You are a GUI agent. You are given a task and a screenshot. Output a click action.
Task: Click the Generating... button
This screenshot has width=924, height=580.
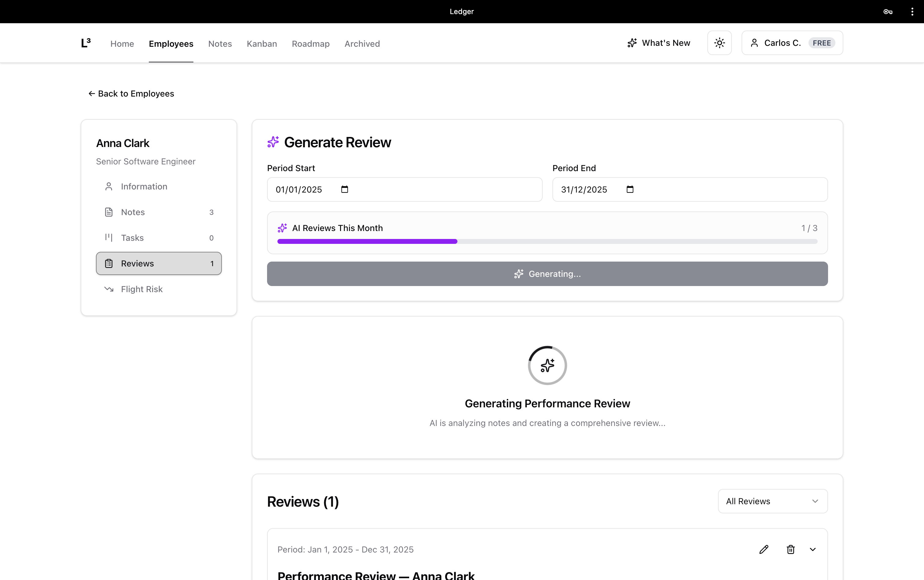[x=547, y=274]
